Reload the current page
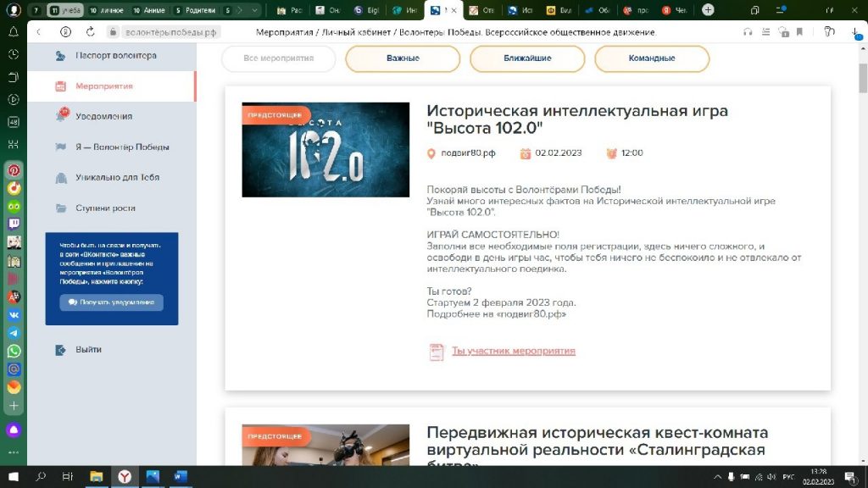This screenshot has width=868, height=488. pos(90,32)
